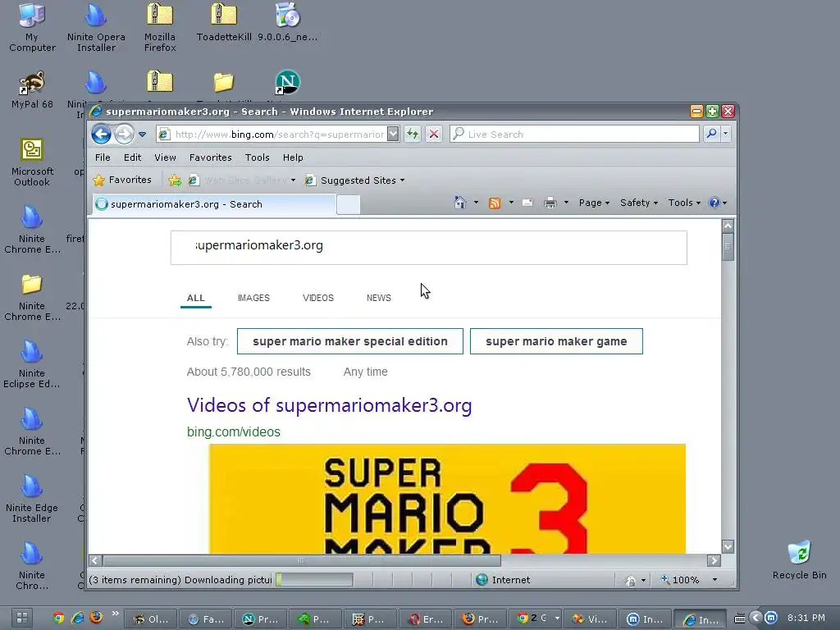Switch to the IMAGES results tab
The height and width of the screenshot is (630, 840).
253,298
